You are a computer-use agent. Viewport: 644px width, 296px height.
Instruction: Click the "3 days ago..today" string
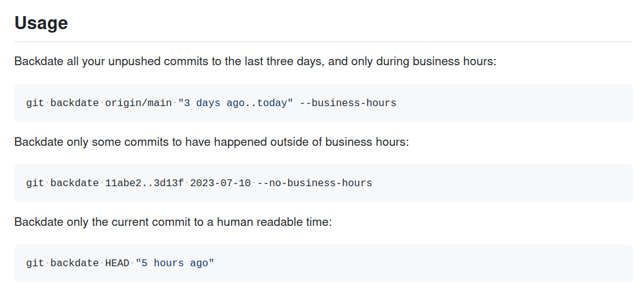(235, 103)
